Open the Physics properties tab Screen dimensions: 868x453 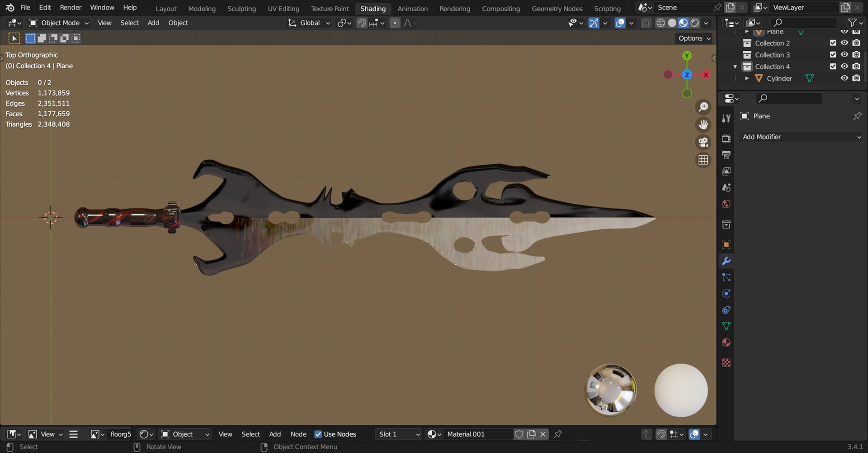coord(726,293)
